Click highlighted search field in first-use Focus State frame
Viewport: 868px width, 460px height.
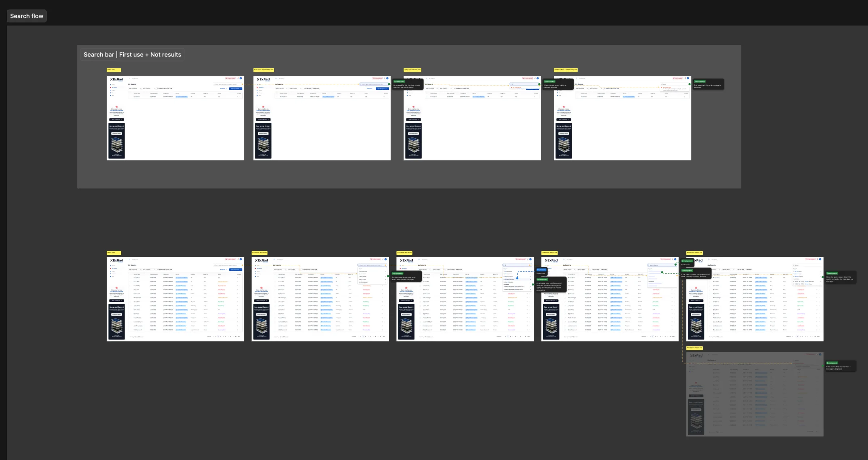tap(374, 84)
